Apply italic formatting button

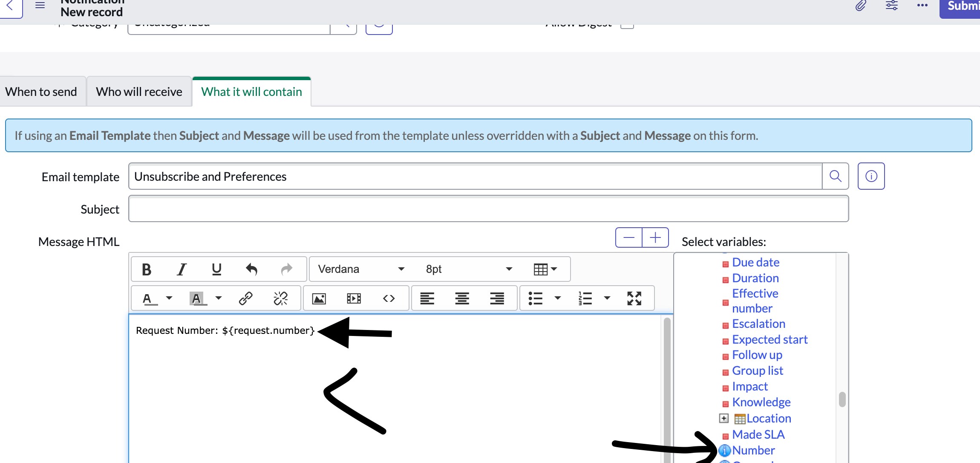click(x=182, y=269)
